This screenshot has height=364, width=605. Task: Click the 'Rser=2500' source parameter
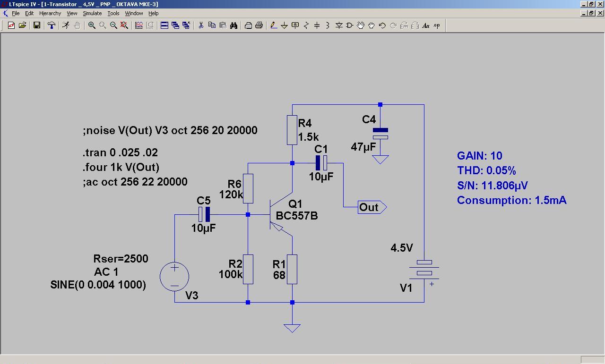click(x=121, y=259)
